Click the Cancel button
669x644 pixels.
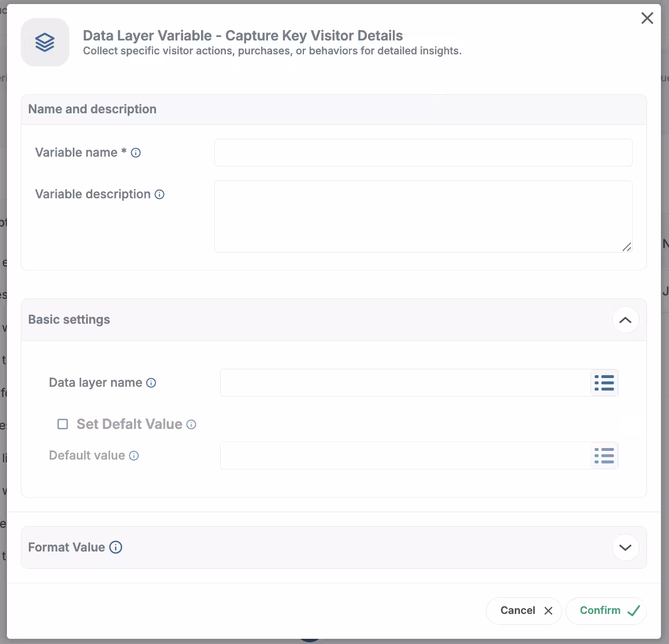(x=523, y=610)
